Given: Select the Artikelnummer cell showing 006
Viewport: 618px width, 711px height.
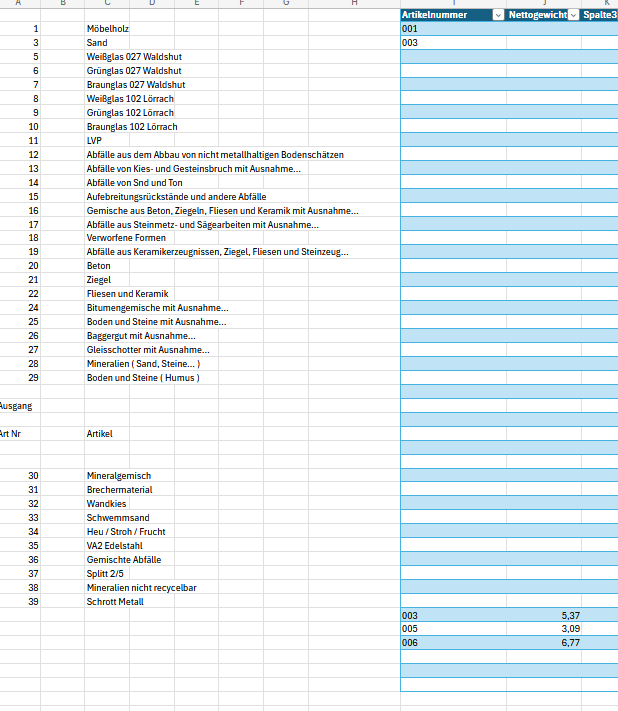Looking at the screenshot, I should tap(453, 643).
